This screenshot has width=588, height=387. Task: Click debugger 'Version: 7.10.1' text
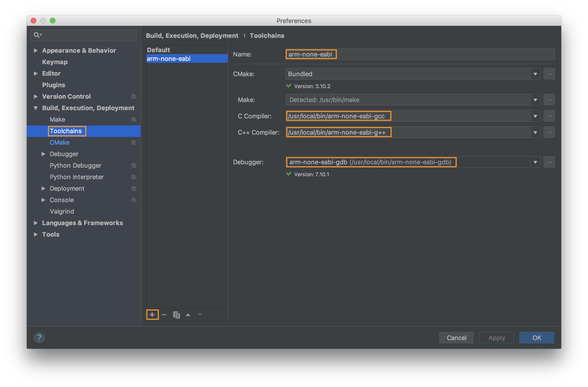click(311, 174)
